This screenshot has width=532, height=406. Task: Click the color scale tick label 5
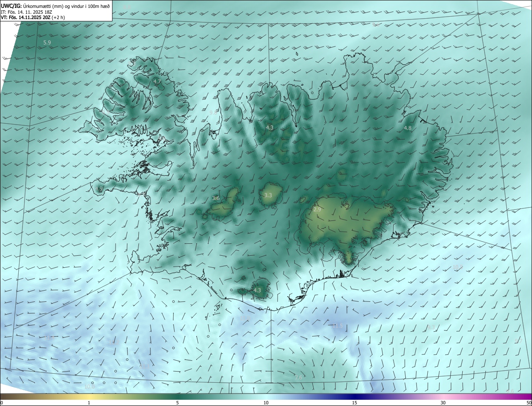coord(177,403)
